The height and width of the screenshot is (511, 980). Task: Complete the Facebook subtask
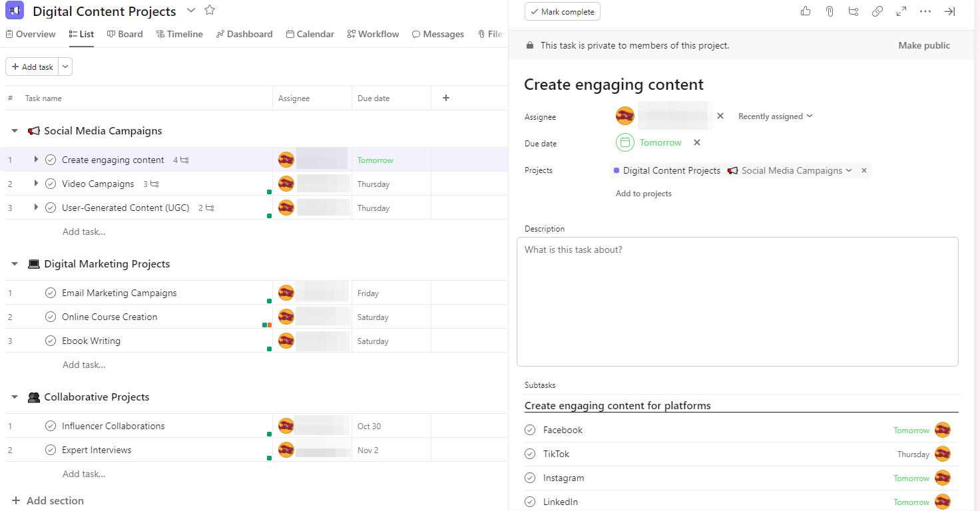530,430
